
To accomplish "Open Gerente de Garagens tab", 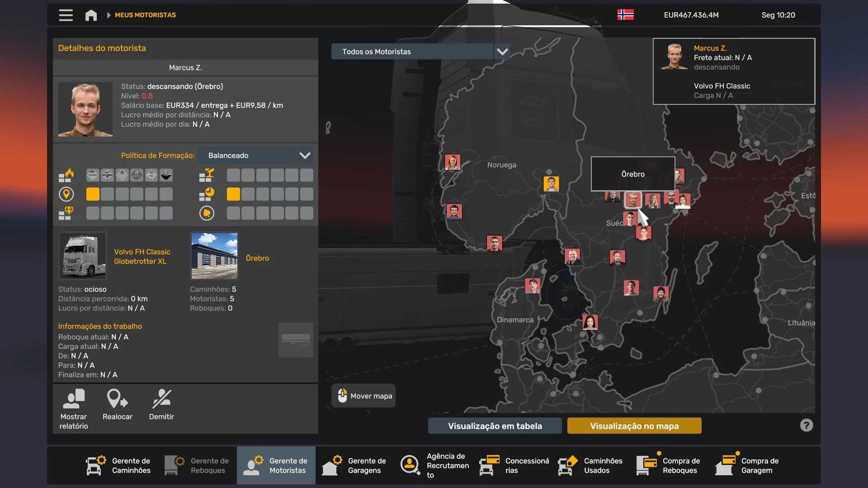I will coord(354,465).
